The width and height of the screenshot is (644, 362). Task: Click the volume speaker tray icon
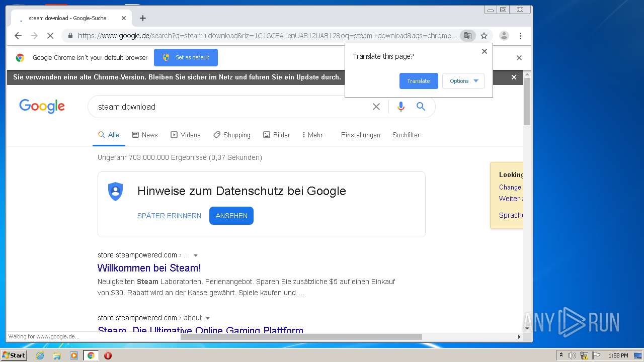pyautogui.click(x=572, y=355)
